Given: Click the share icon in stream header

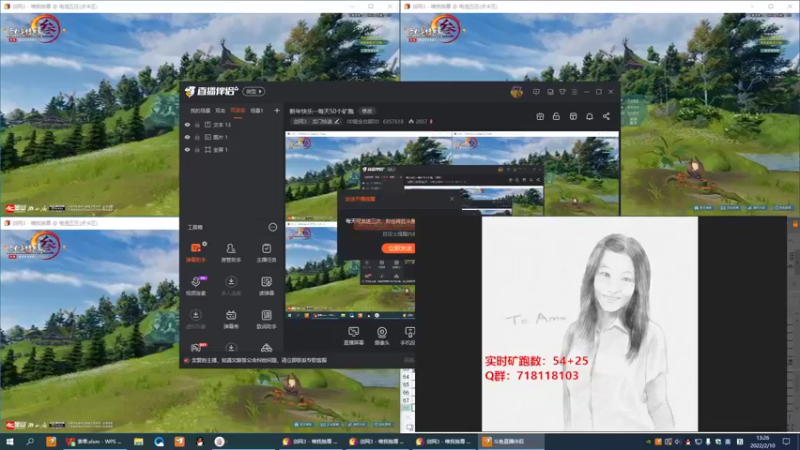Looking at the screenshot, I should tap(606, 116).
